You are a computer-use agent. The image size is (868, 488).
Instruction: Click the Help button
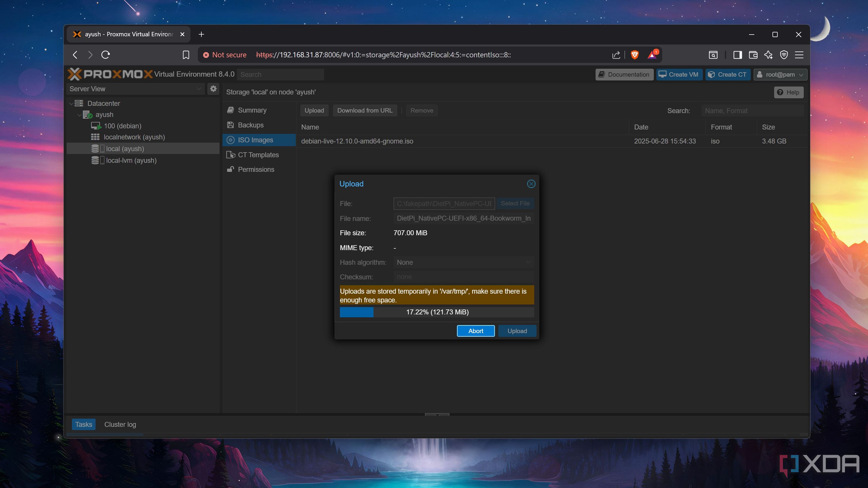pyautogui.click(x=788, y=92)
